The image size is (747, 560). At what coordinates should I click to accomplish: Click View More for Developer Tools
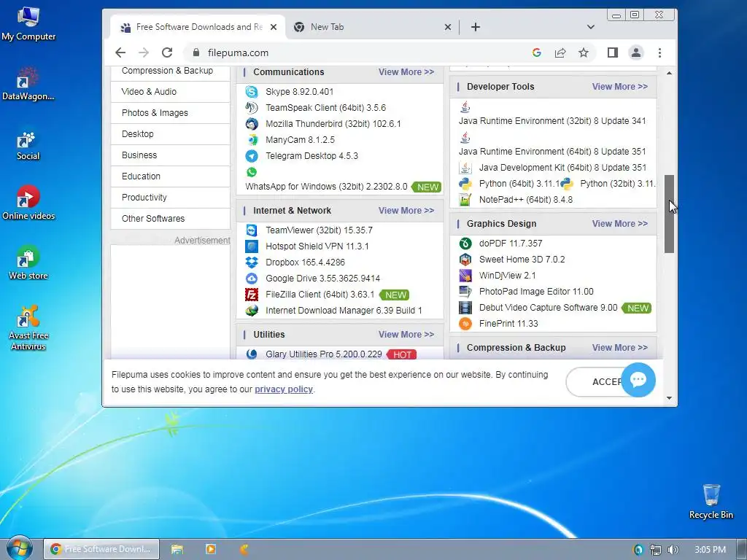click(620, 87)
